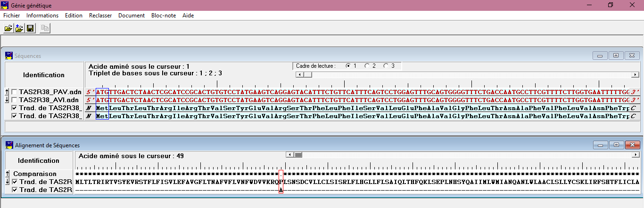
Task: Click the up arrow in Alignement panel
Action: (7, 174)
